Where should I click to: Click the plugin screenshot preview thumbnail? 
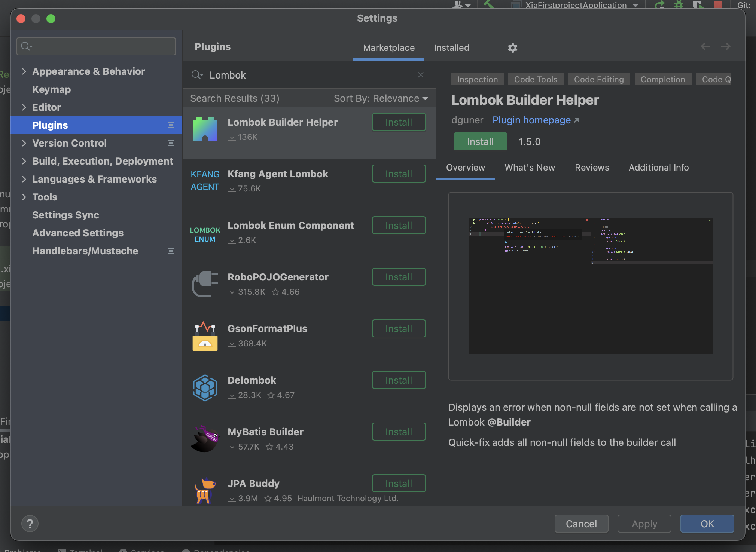coord(591,286)
